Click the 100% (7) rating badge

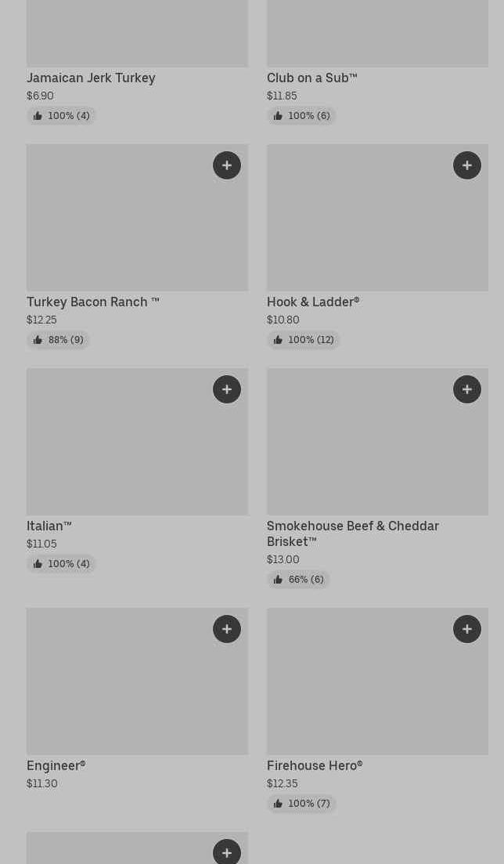(x=301, y=804)
